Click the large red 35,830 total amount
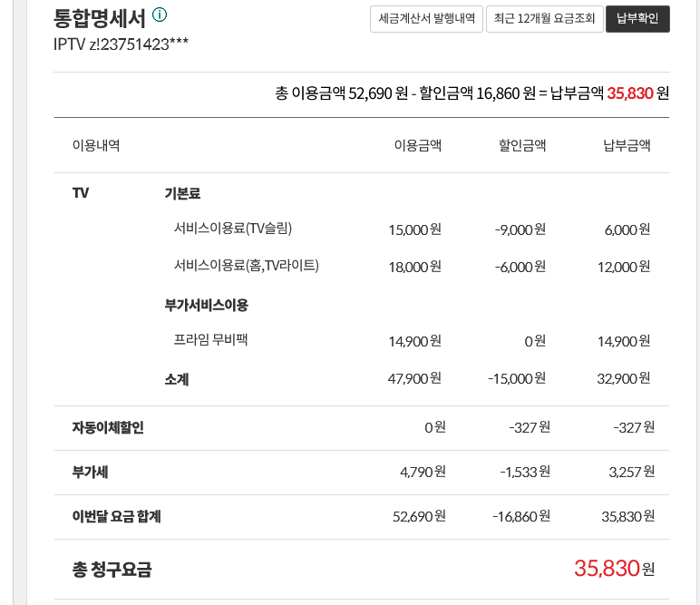This screenshot has width=700, height=605. point(607,569)
